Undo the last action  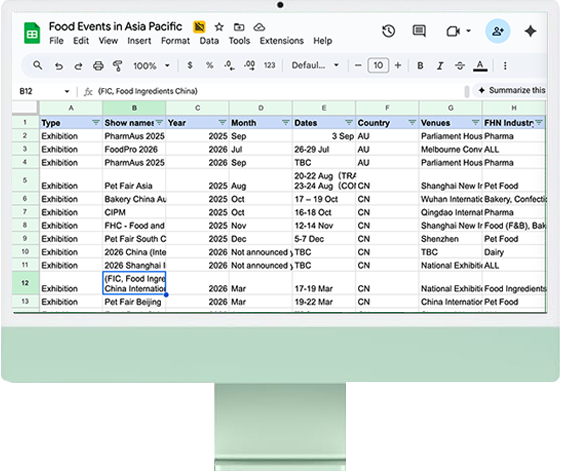(x=59, y=66)
